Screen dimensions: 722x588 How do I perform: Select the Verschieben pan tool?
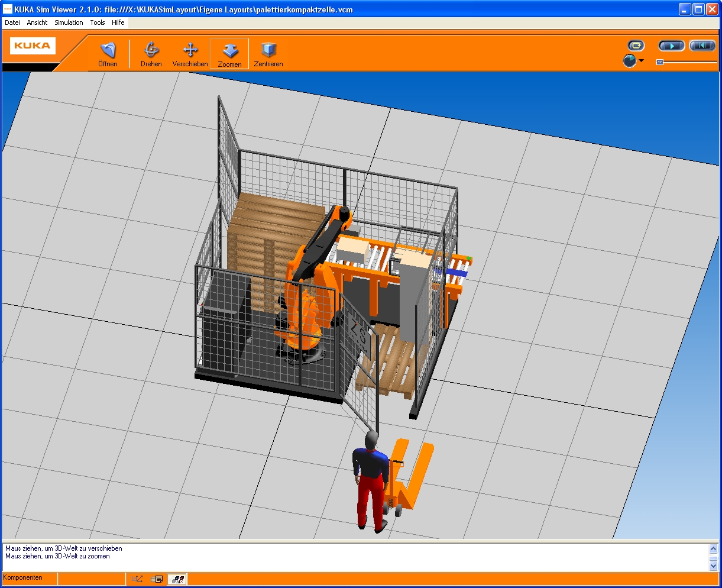coord(190,52)
